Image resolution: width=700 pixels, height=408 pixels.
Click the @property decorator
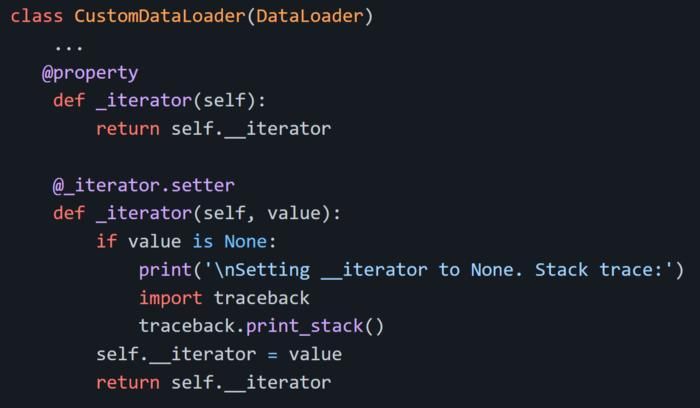[x=90, y=73]
